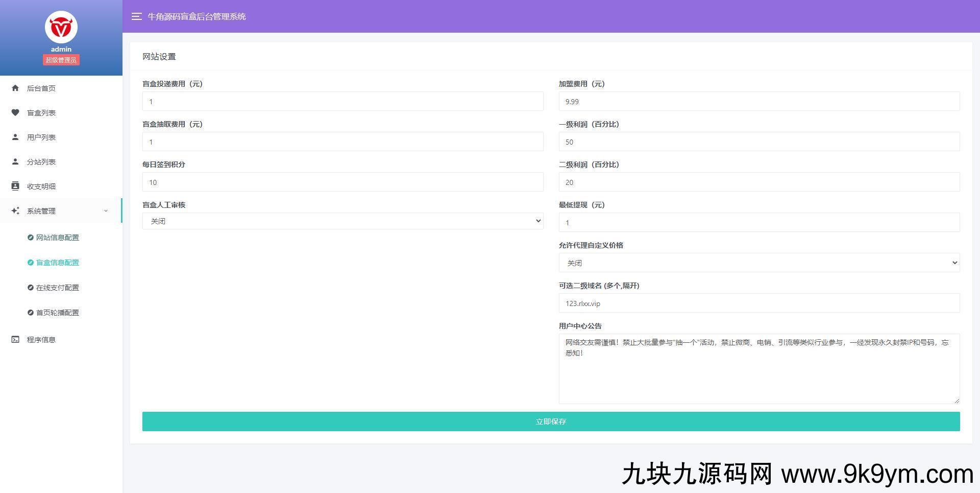Click the check icon next to 在线支付配置
Screen dimensions: 980x493
(x=30, y=287)
